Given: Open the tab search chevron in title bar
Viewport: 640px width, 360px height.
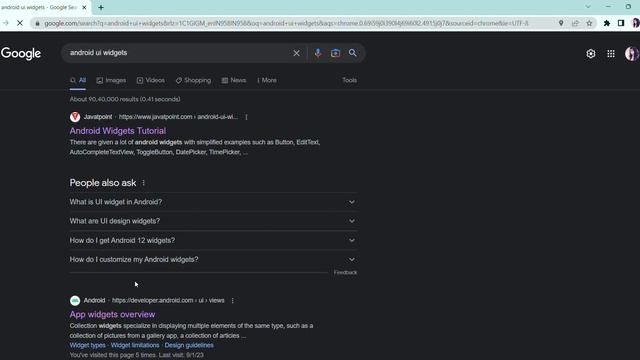Looking at the screenshot, I should point(588,7).
